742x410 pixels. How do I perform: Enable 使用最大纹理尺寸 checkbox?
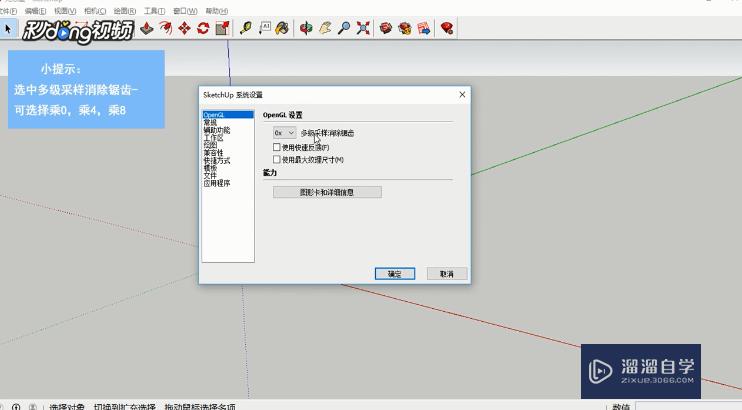pos(277,160)
